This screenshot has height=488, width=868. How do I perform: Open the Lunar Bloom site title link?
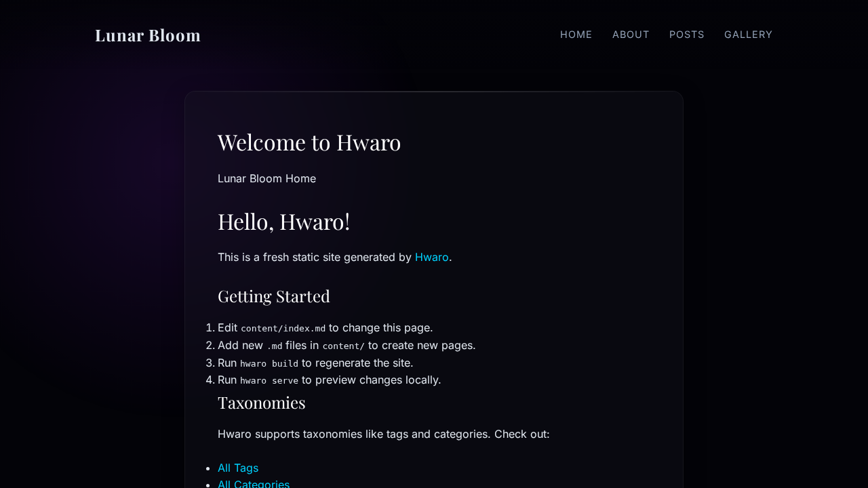pyautogui.click(x=148, y=35)
